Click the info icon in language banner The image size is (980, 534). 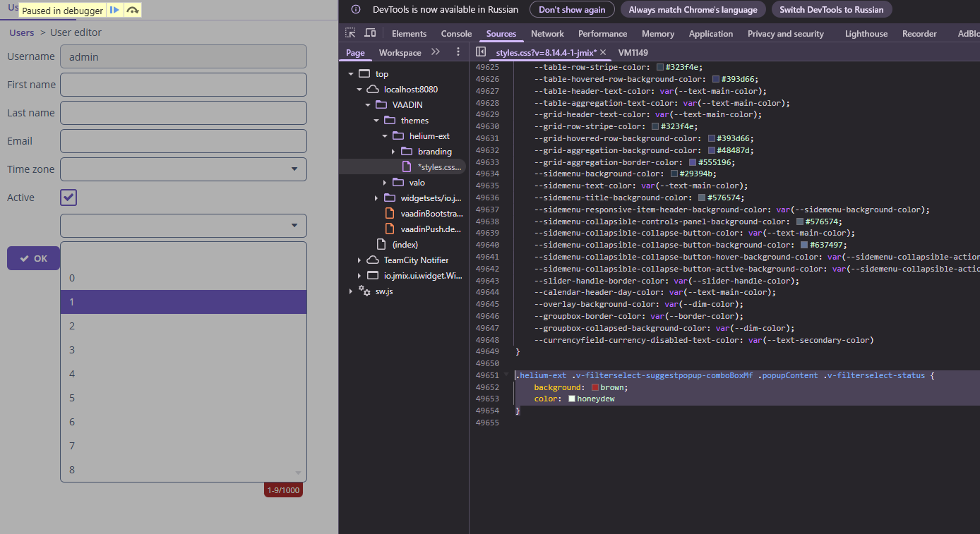tap(357, 10)
